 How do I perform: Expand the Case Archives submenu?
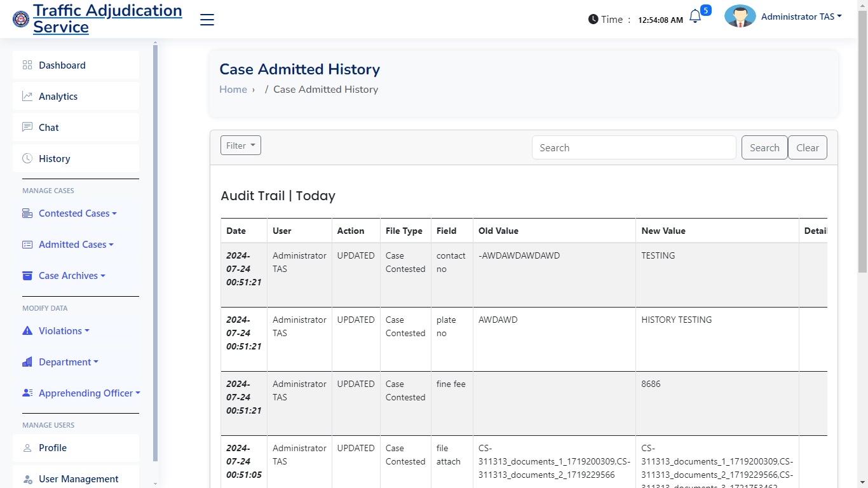click(71, 276)
